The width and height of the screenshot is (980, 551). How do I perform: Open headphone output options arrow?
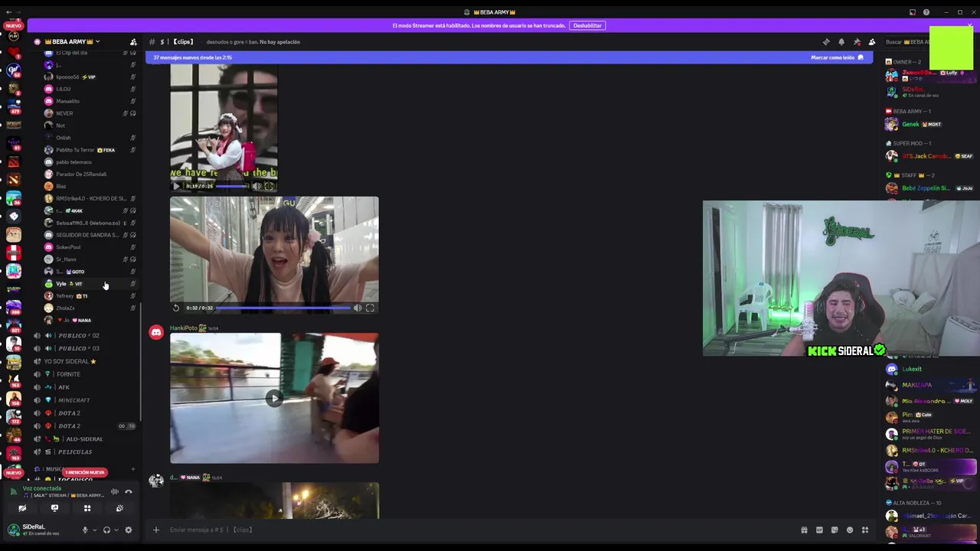pyautogui.click(x=116, y=530)
